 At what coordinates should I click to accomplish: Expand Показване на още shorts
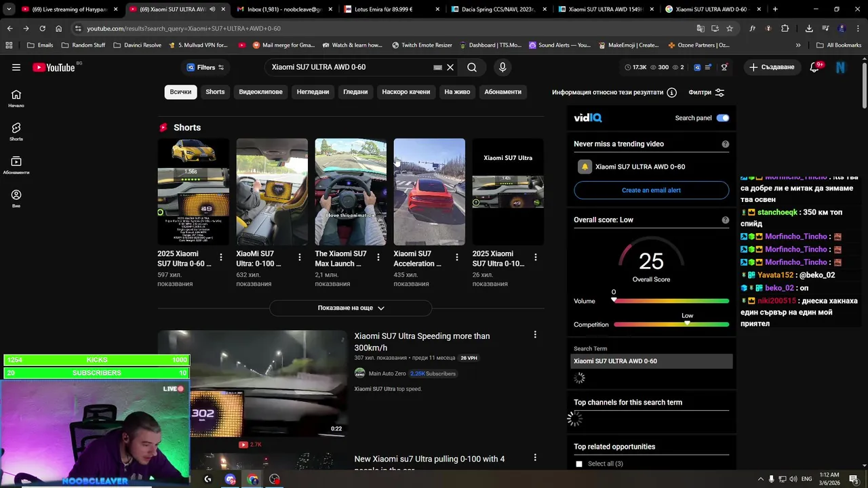click(351, 308)
